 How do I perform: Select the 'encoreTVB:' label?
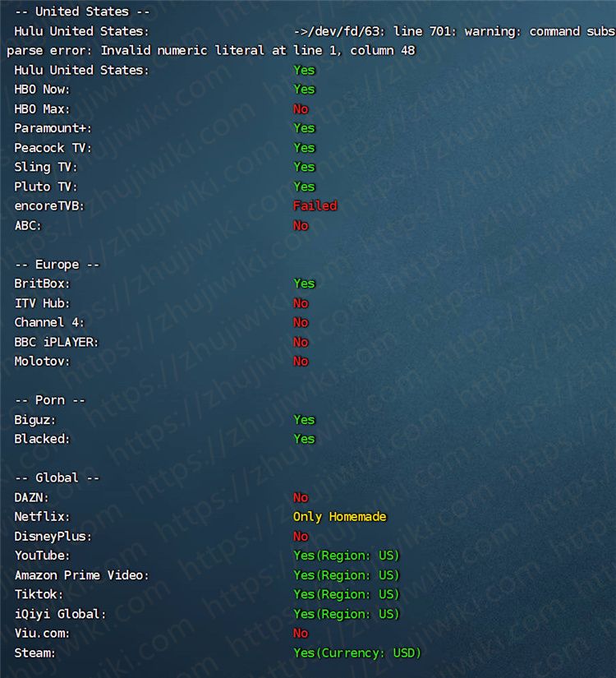point(49,205)
